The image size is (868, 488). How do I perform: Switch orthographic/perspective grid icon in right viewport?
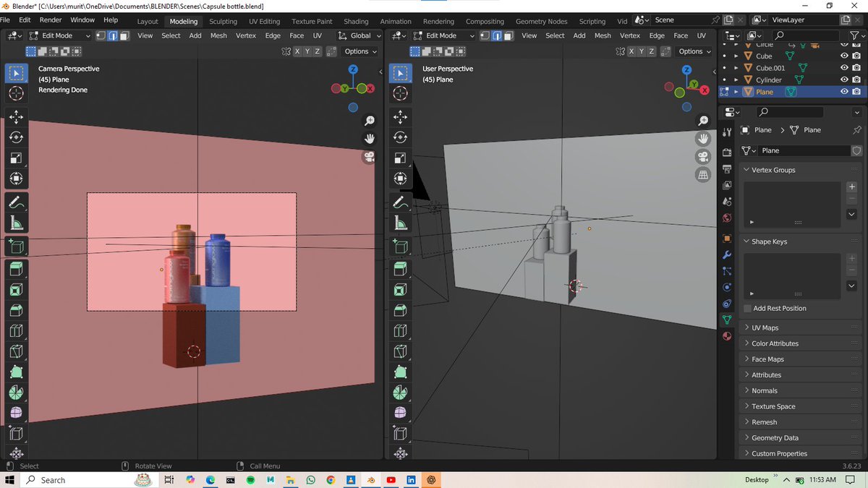coord(702,175)
